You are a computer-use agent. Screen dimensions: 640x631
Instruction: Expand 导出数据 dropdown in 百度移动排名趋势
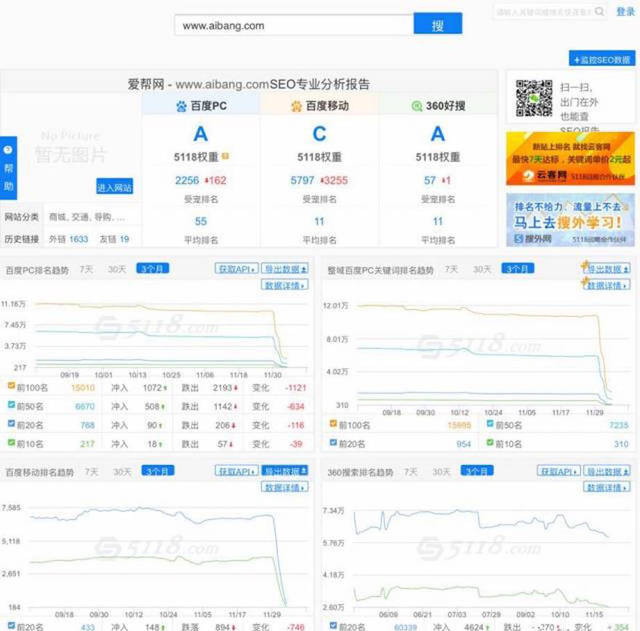tap(284, 471)
